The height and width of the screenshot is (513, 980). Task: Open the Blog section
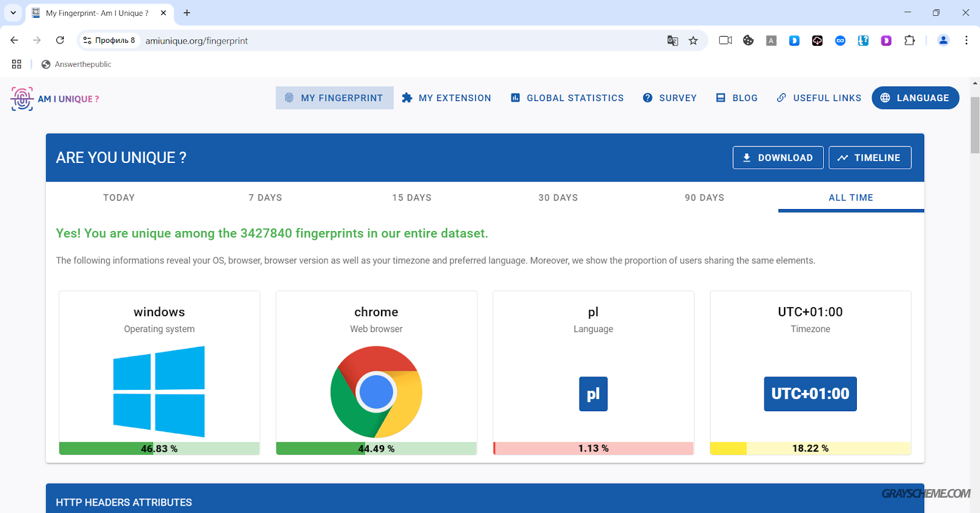[x=737, y=98]
